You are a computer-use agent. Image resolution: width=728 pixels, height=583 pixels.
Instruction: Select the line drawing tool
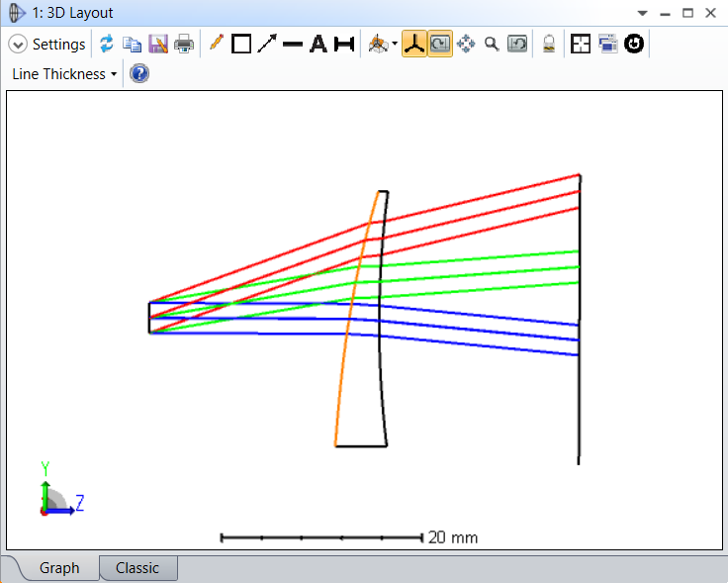click(293, 45)
